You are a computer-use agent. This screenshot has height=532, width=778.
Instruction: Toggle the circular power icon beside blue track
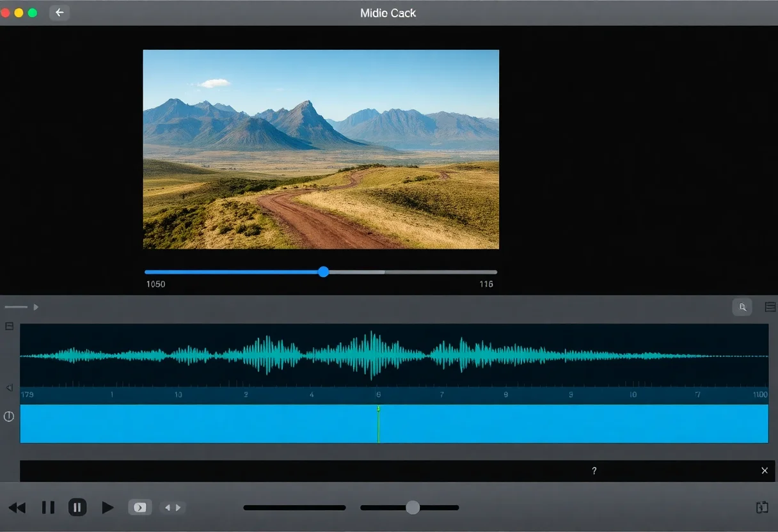tap(9, 416)
